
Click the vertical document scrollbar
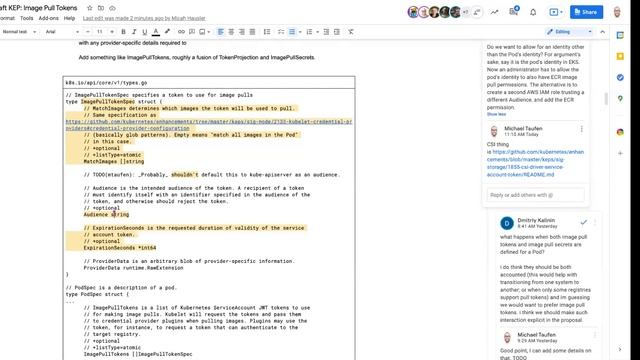coord(606,98)
